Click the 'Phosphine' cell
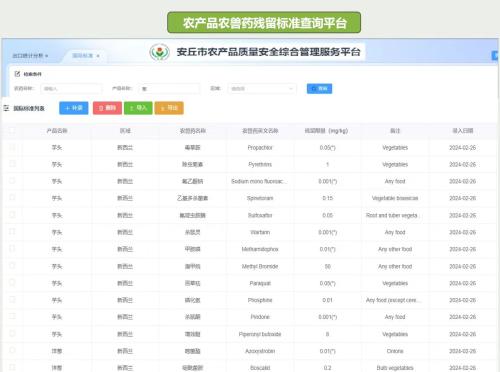Viewport: 500px width, 372px height. (x=260, y=300)
